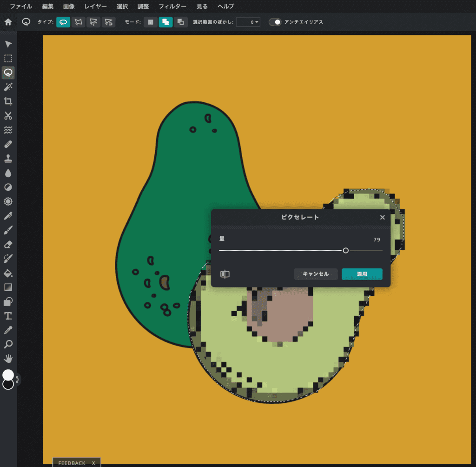Choose the polygon lasso type
The image size is (476, 467).
[78, 21]
